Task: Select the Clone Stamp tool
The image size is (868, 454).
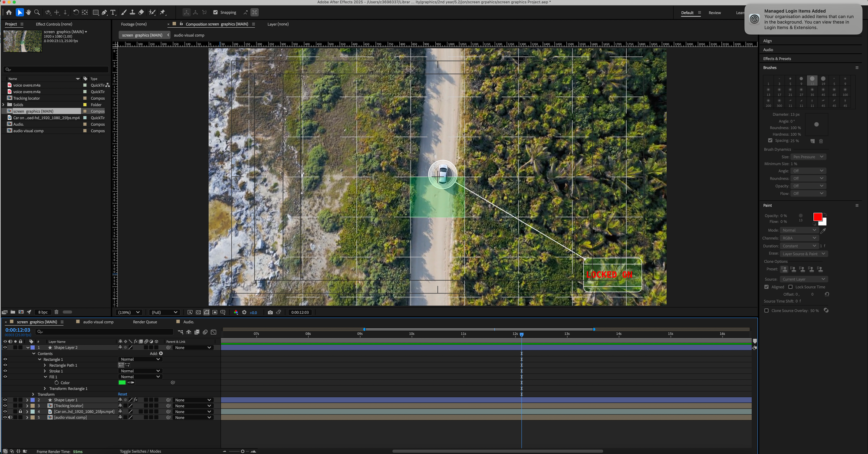Action: pyautogui.click(x=132, y=13)
